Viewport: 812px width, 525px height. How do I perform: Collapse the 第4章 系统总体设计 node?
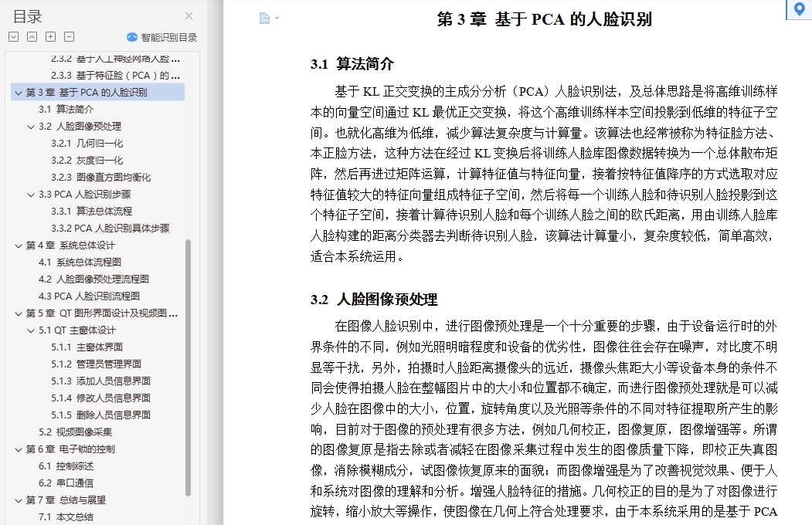(19, 246)
